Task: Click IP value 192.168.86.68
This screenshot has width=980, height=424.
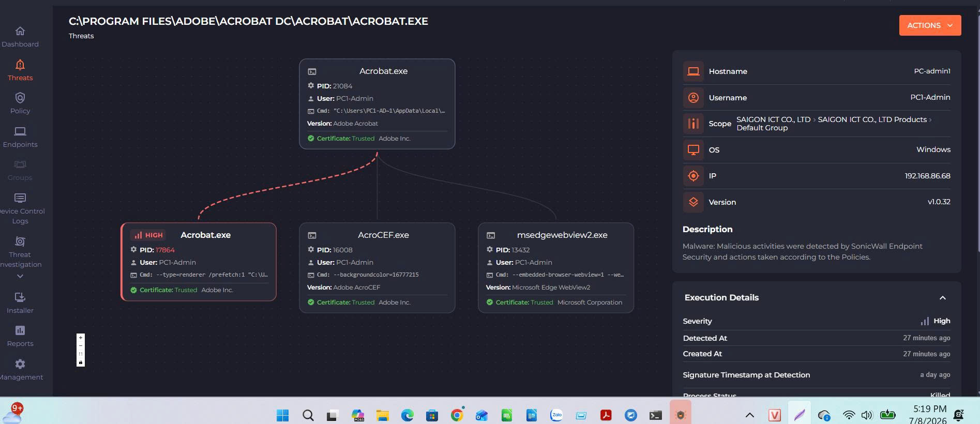Action: pyautogui.click(x=927, y=176)
